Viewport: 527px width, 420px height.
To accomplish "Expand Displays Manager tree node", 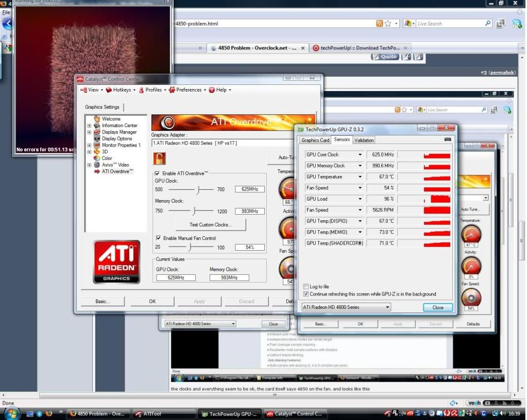I will tap(89, 132).
